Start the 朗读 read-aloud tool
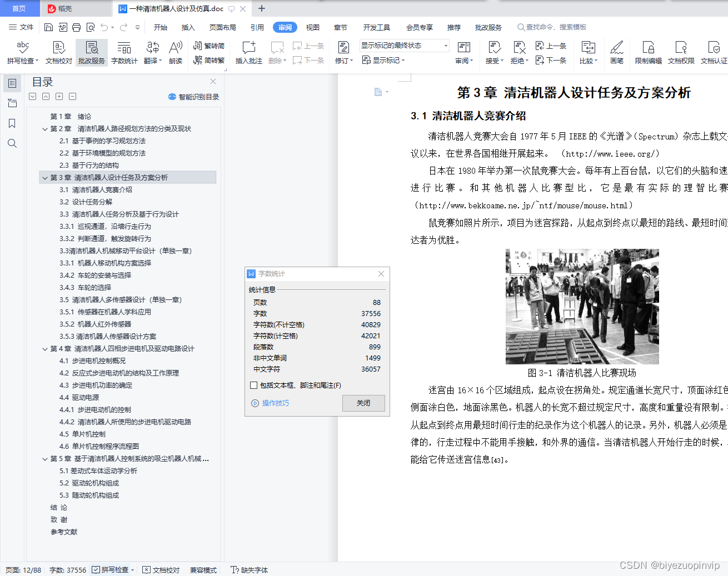 tap(176, 53)
